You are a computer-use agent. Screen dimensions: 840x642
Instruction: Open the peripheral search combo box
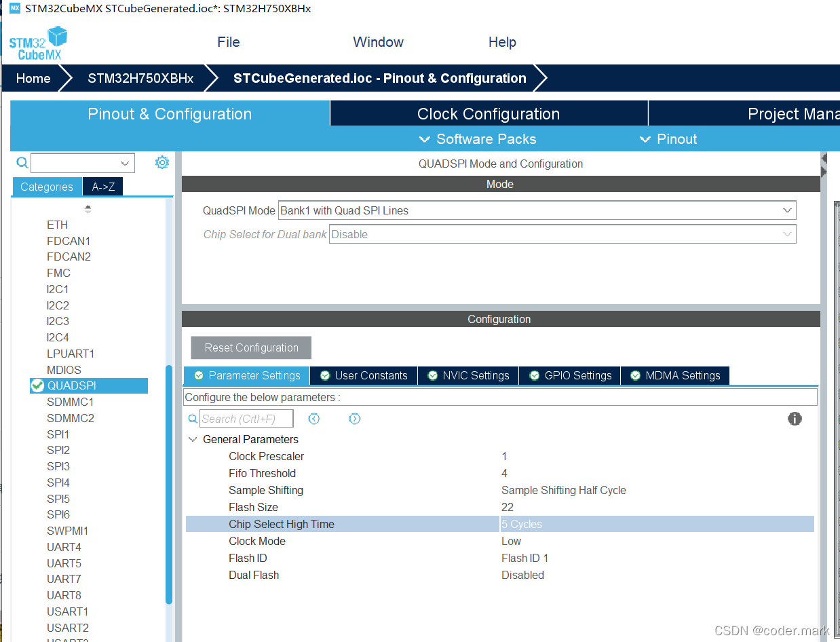(x=83, y=163)
